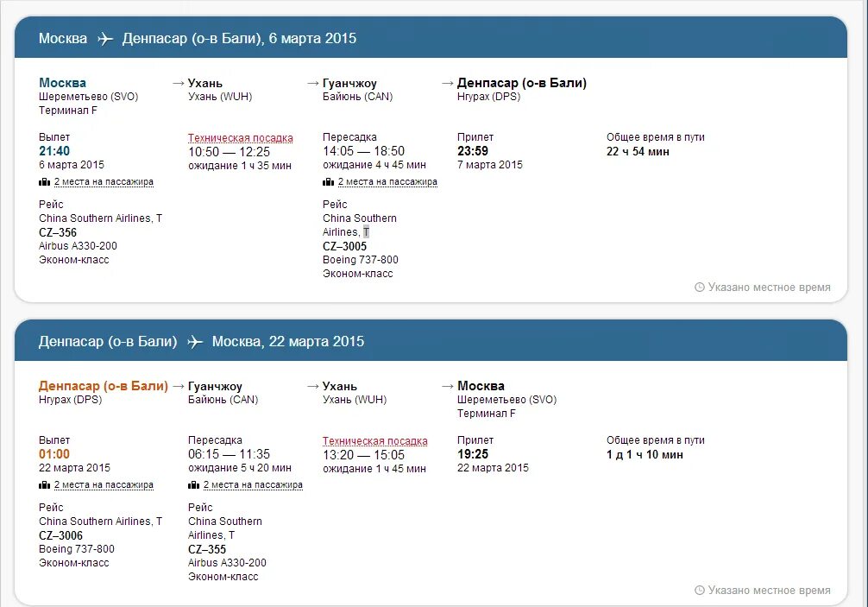This screenshot has height=607, width=868.
Task: Open the baggage link under the Денпасар 01:00 departure
Action: 104,484
